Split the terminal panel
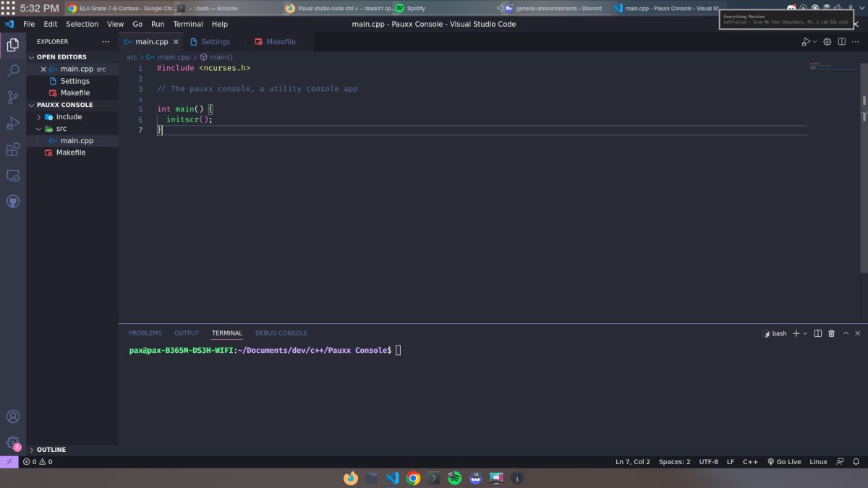The image size is (868, 488). pos(818,333)
